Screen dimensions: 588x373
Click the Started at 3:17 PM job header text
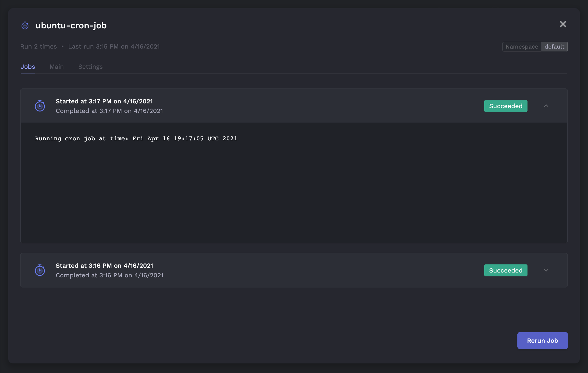[x=104, y=101]
